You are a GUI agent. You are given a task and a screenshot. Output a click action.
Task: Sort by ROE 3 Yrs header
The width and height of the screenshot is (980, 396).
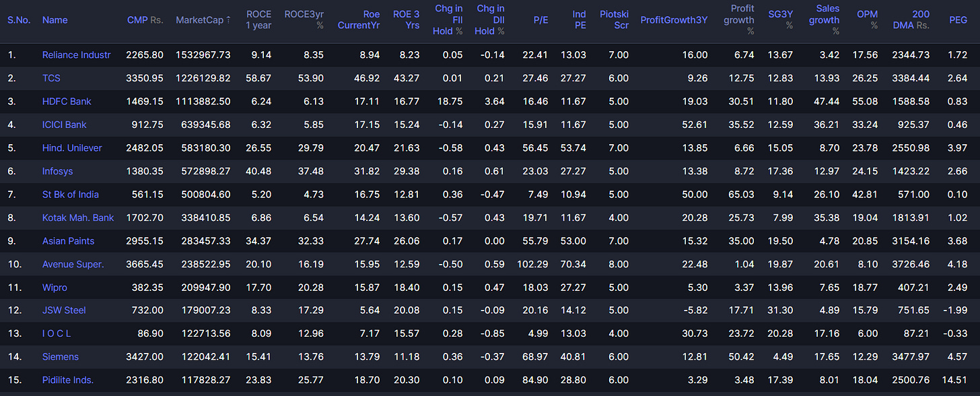406,20
